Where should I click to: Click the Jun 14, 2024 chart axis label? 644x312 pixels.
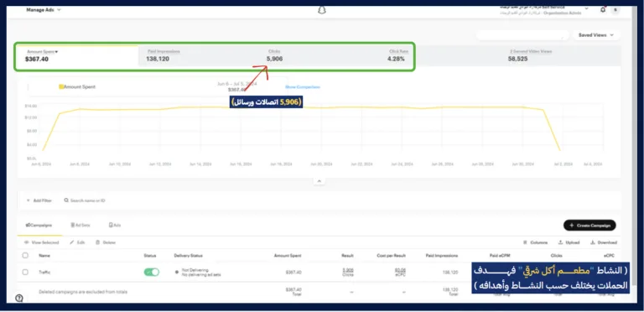tap(200, 164)
